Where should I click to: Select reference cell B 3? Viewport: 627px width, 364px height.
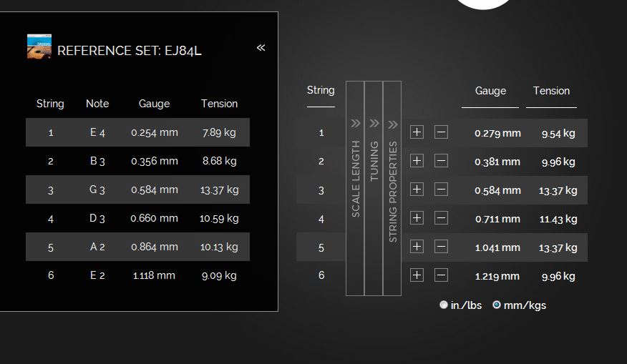97,161
